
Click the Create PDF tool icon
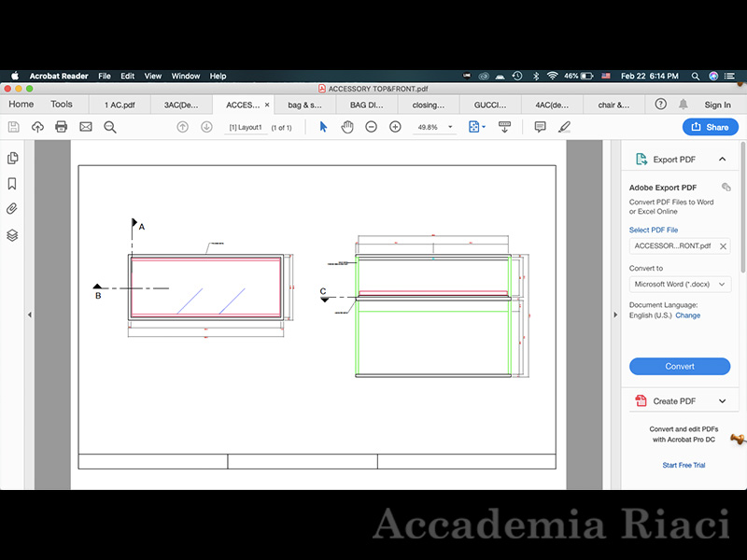coord(641,401)
